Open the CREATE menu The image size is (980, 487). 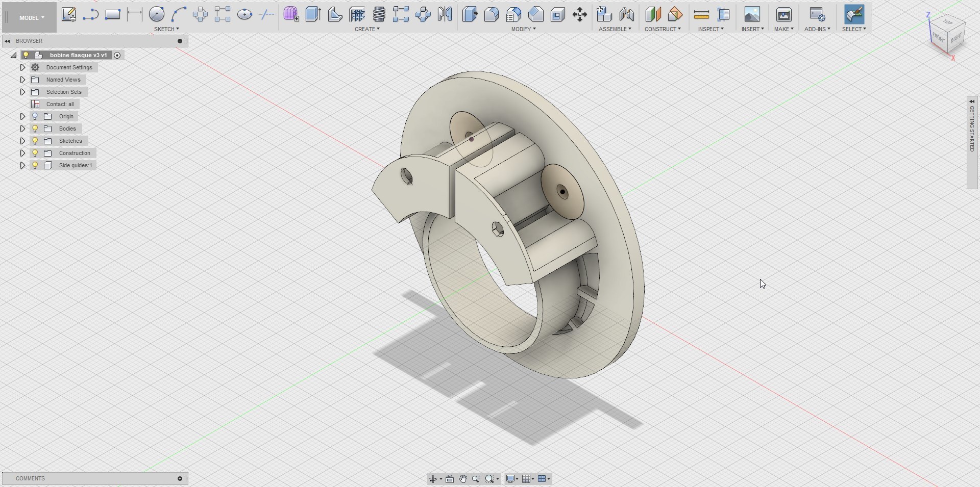pyautogui.click(x=367, y=29)
